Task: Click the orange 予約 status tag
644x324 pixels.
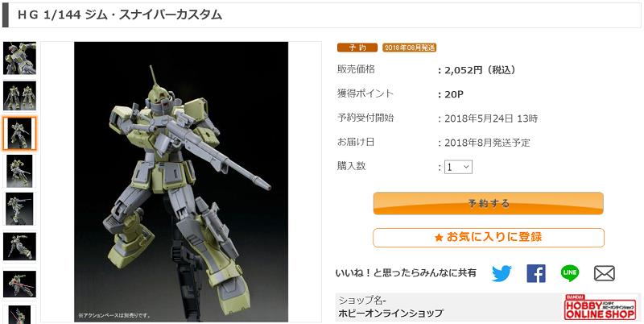Action: coord(357,48)
